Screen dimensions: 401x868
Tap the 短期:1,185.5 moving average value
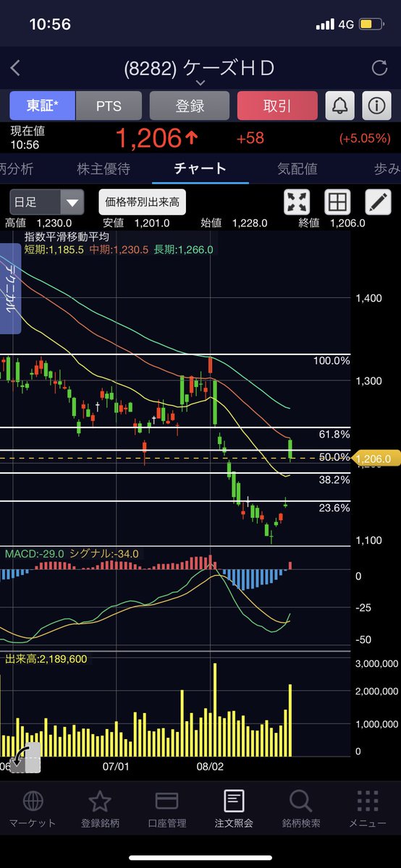coord(55,249)
